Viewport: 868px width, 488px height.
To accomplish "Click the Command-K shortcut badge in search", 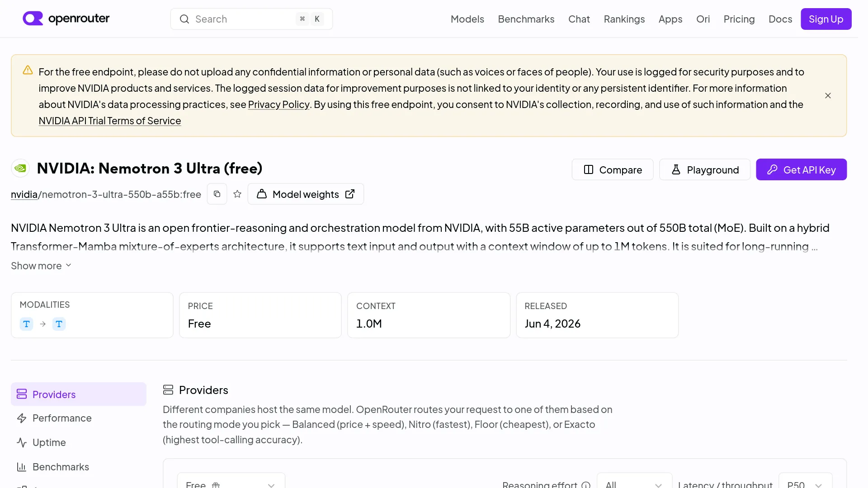I will coord(310,19).
